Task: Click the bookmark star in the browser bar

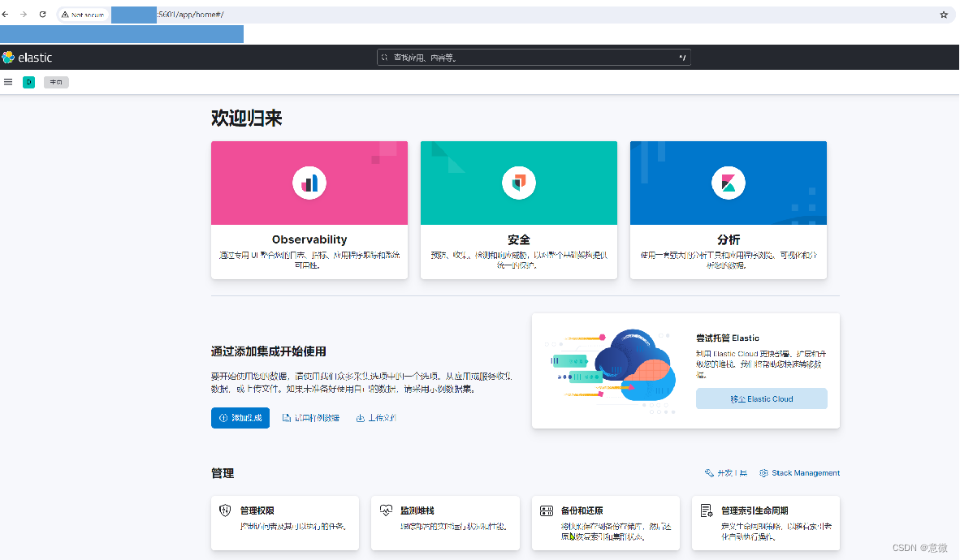Action: [942, 14]
